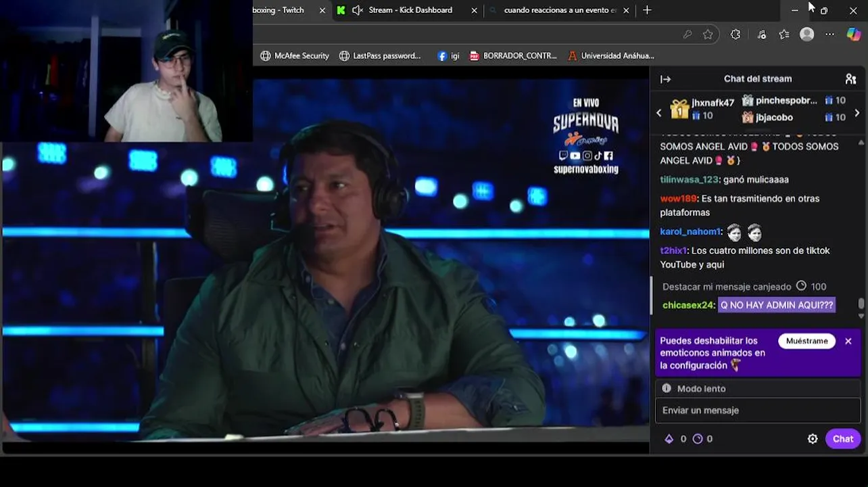
Task: Click the '100' channel points cost
Action: pyautogui.click(x=818, y=287)
